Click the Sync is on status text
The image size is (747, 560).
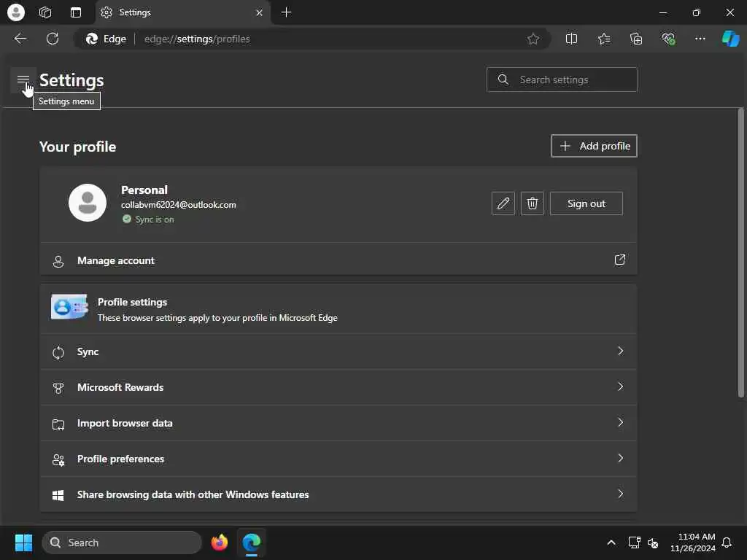coord(155,219)
